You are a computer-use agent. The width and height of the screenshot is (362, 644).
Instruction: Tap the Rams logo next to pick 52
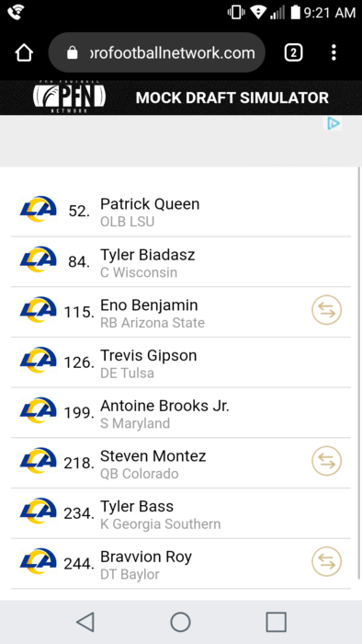(x=38, y=209)
